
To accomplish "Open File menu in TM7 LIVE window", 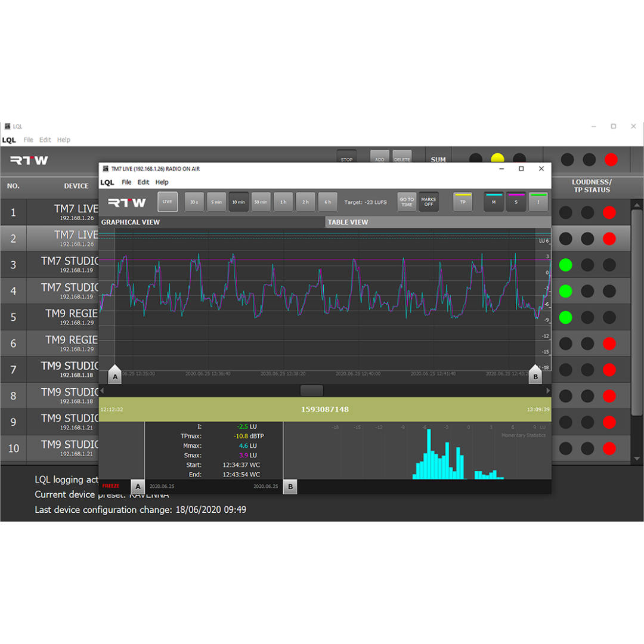I will click(126, 182).
